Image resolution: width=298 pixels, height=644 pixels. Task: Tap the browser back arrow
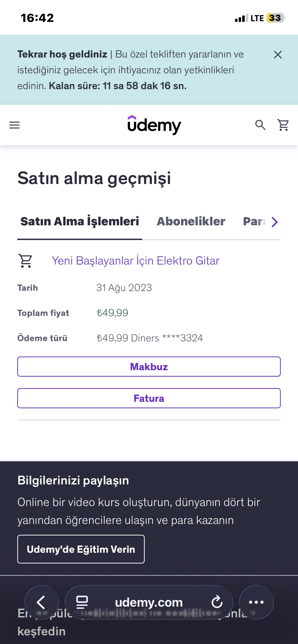(41, 602)
